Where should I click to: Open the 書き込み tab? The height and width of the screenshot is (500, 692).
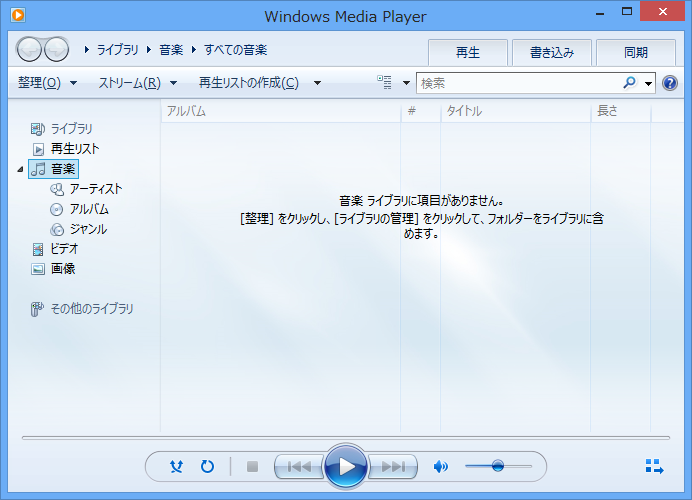tap(552, 53)
